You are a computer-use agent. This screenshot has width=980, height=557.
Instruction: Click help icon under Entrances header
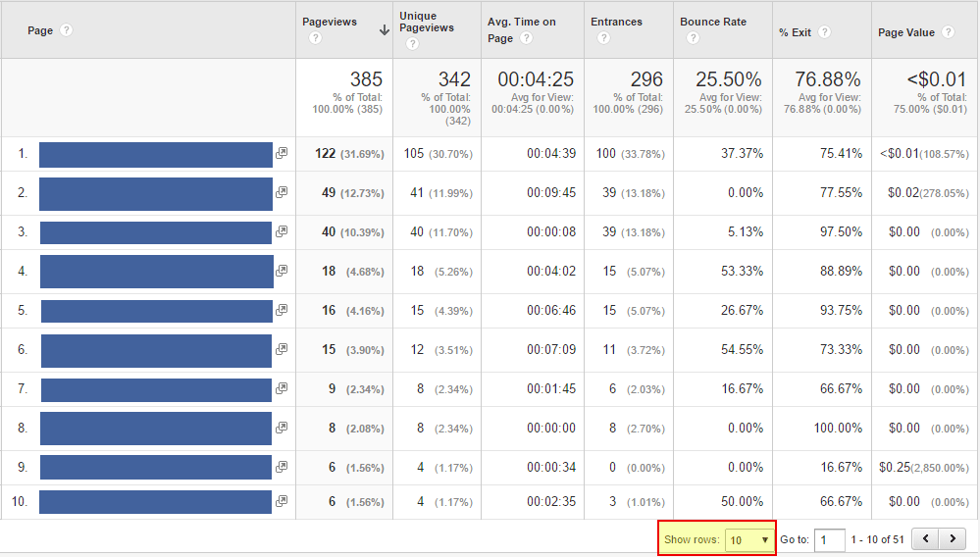603,38
